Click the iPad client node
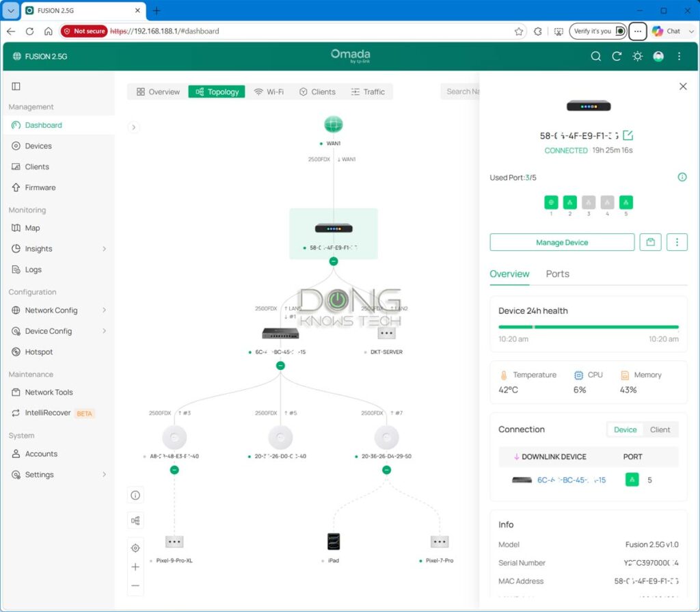Viewport: 700px width, 612px height. (334, 542)
